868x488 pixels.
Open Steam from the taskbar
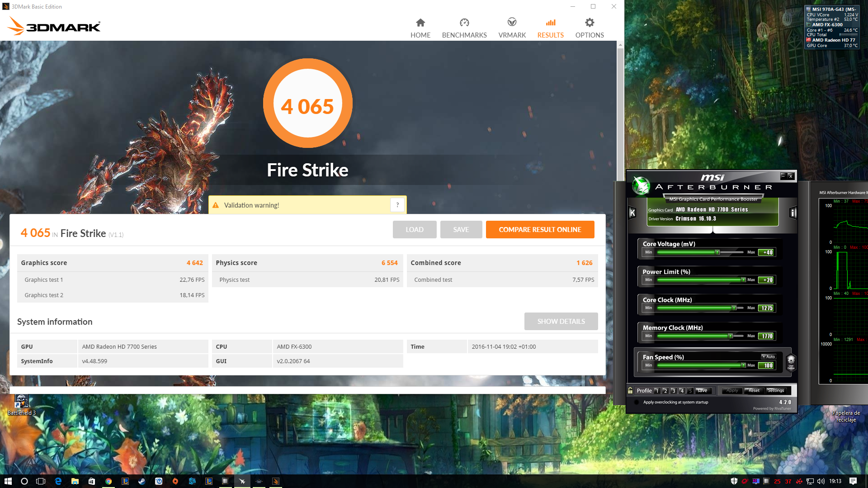(x=142, y=481)
